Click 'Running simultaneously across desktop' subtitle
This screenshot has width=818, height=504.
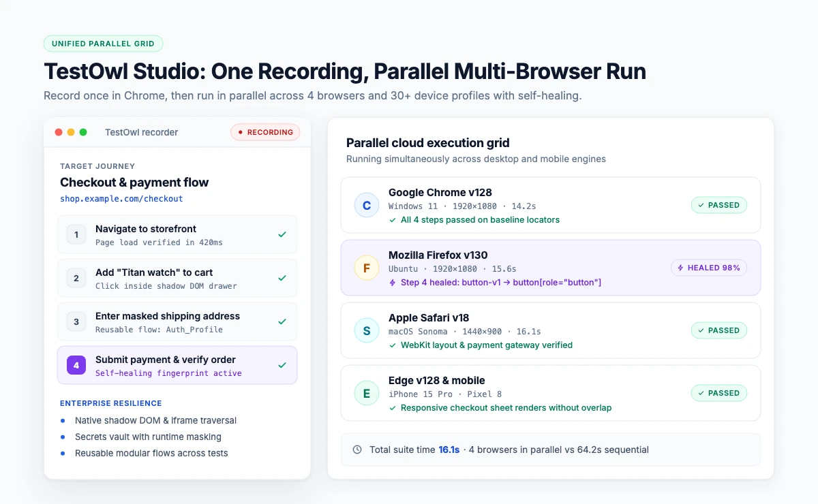point(476,159)
